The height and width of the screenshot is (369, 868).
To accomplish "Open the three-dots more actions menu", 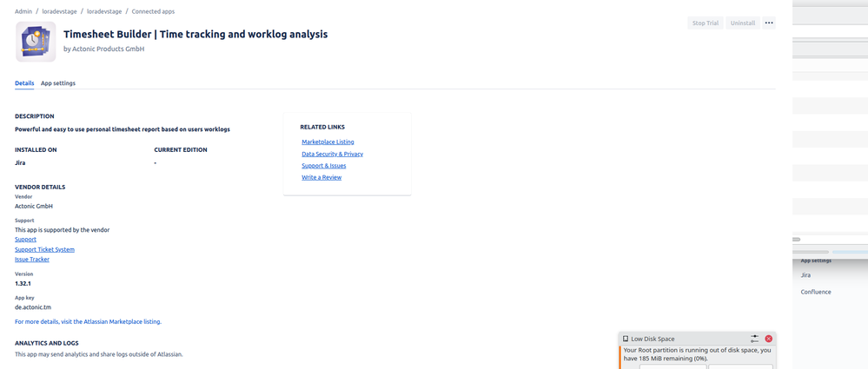I will click(x=768, y=23).
